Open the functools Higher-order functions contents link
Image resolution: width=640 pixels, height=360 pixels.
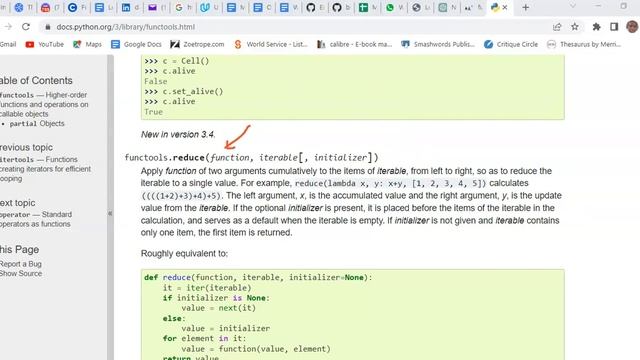click(x=44, y=104)
